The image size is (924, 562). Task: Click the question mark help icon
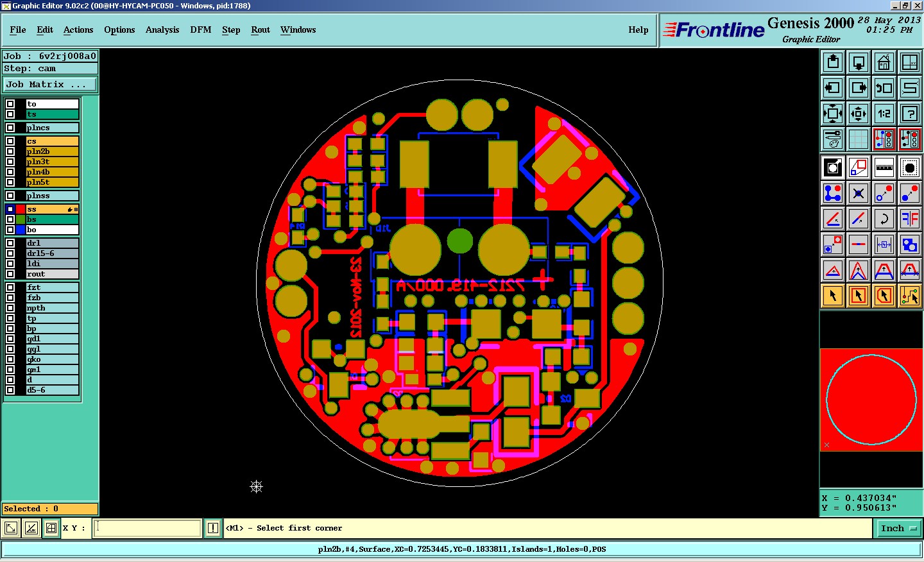tap(910, 114)
